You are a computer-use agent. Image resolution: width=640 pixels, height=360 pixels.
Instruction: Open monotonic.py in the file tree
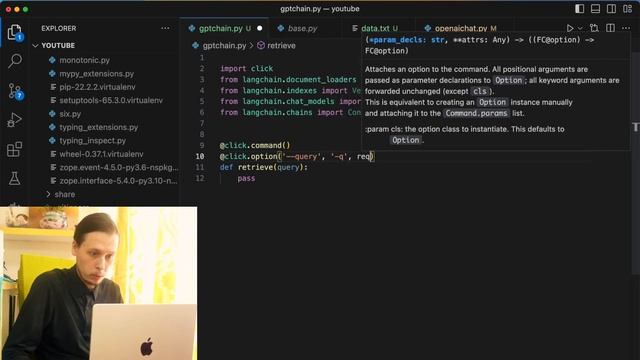coord(84,60)
